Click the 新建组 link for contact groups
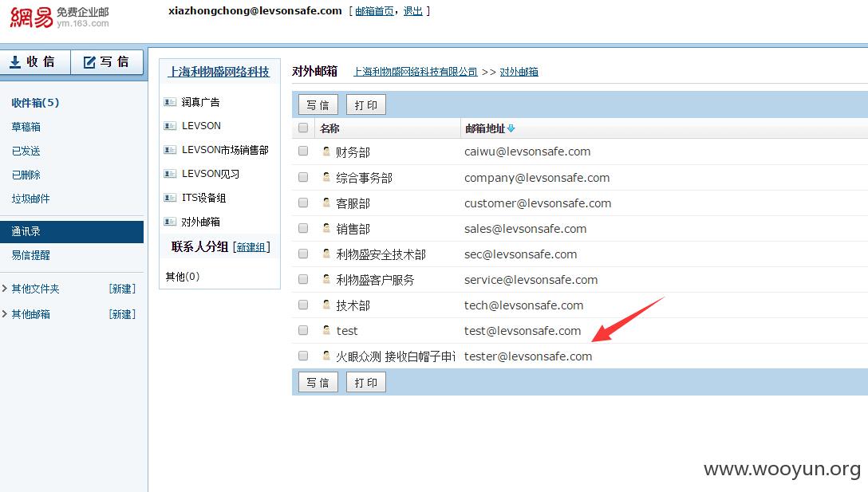Viewport: 868px width, 492px height. click(251, 247)
